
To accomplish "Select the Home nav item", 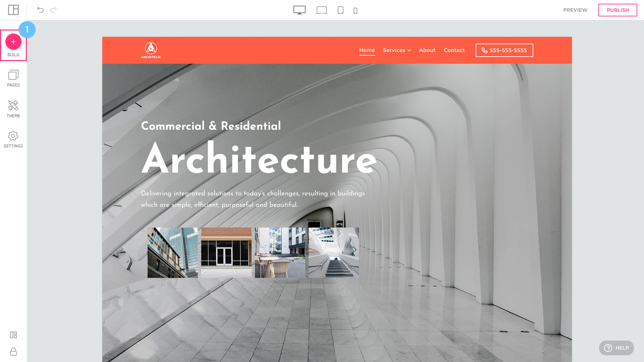I will click(x=367, y=50).
